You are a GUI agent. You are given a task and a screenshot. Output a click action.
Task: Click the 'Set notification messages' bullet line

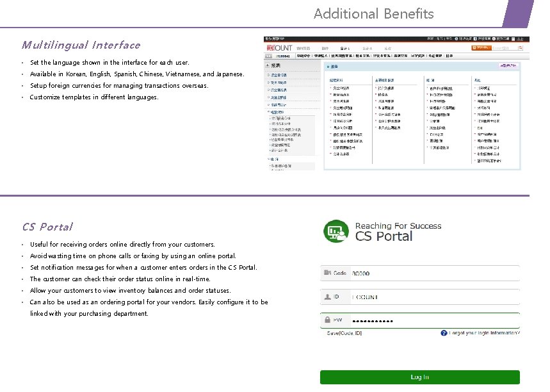click(x=143, y=267)
